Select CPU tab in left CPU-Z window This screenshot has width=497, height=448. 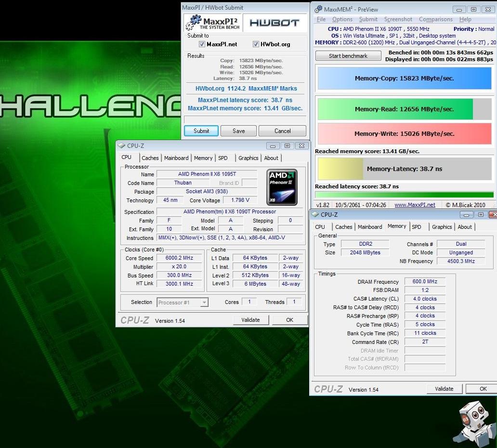coord(126,157)
